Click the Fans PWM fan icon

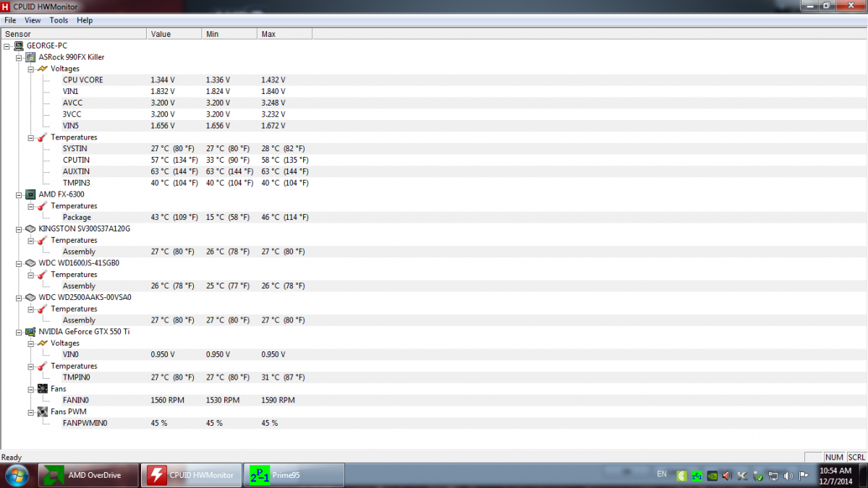pos(43,412)
